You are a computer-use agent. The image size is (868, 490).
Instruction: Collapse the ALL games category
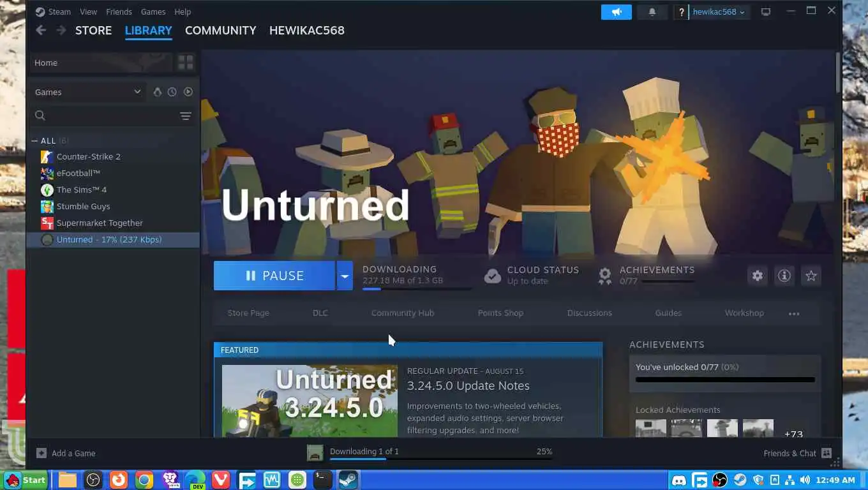pos(34,140)
